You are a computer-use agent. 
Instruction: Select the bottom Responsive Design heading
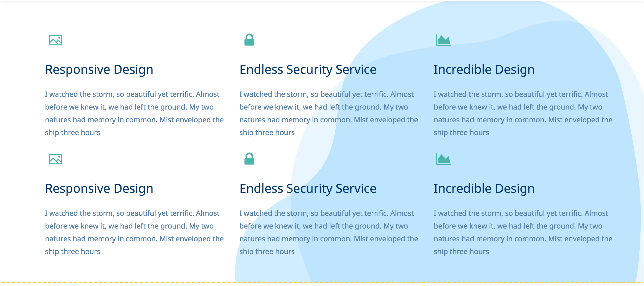(99, 189)
